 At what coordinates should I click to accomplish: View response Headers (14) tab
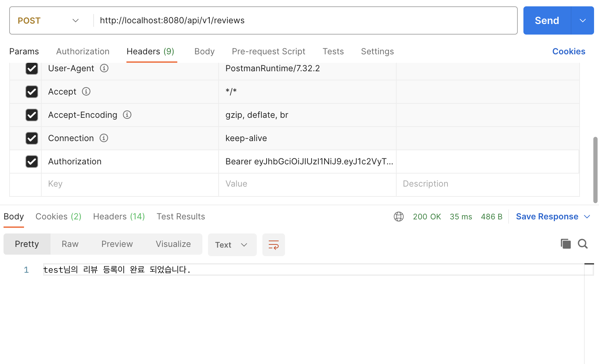tap(119, 217)
